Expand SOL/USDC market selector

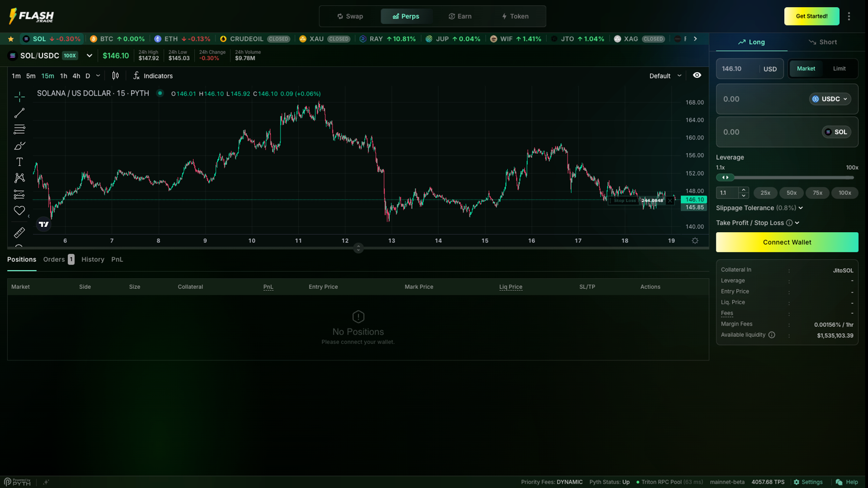[89, 56]
